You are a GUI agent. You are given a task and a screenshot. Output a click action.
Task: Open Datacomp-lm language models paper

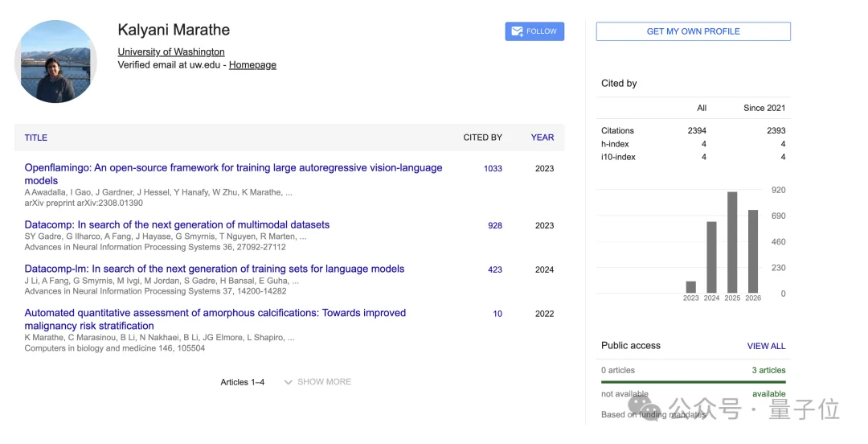coord(215,269)
